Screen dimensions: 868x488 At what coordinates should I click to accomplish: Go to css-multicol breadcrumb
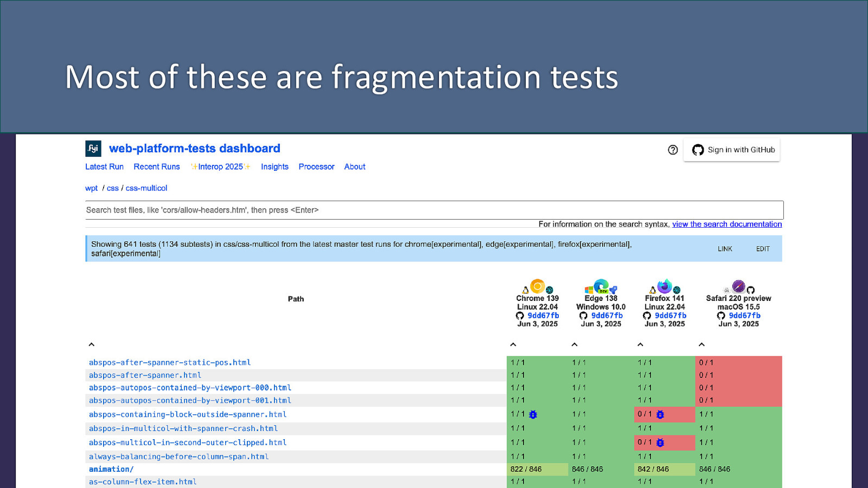coord(146,188)
